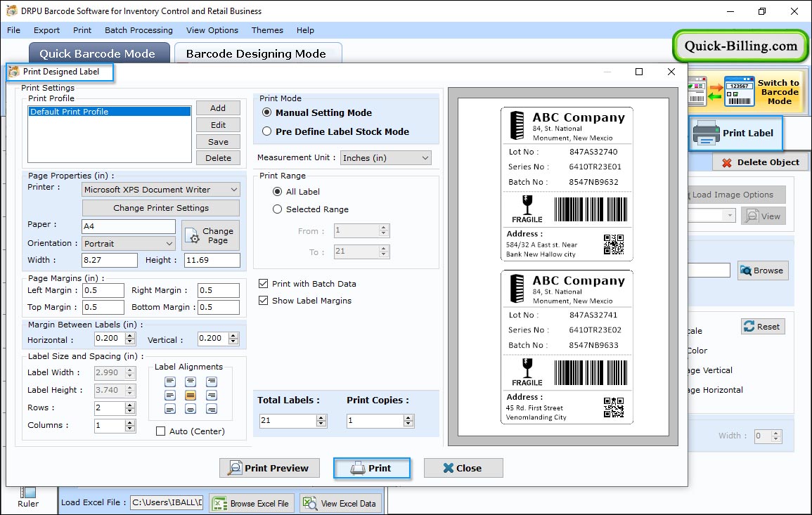Click the Browse Excel File icon

[220, 503]
